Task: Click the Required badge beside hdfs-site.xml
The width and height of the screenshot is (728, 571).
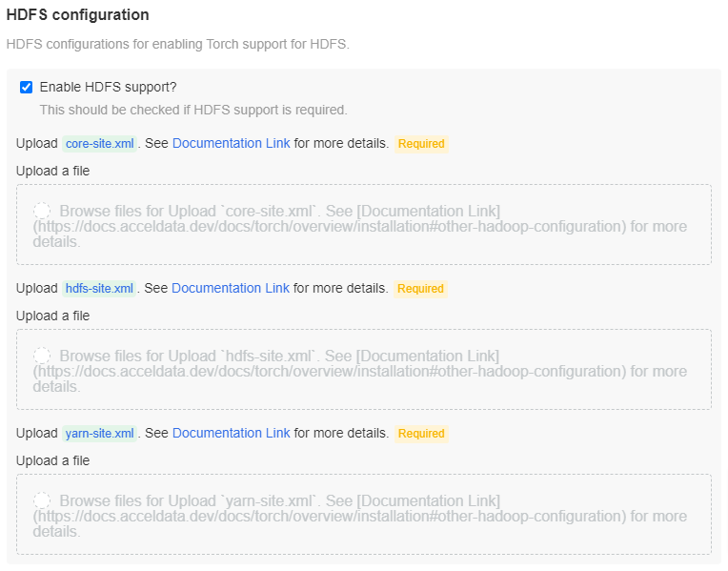Action: pyautogui.click(x=421, y=289)
